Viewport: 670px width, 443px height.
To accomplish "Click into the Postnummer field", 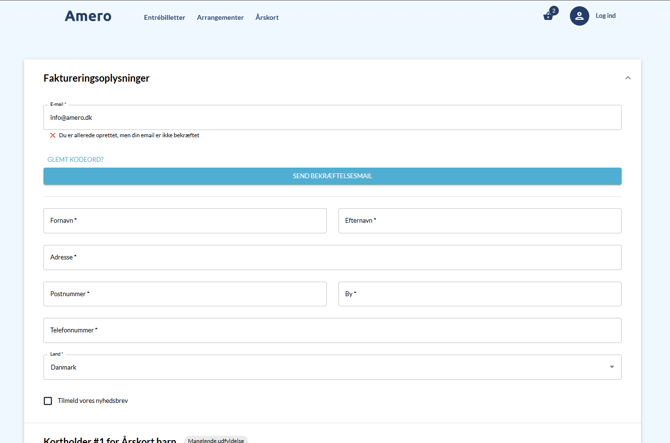I will tap(185, 294).
